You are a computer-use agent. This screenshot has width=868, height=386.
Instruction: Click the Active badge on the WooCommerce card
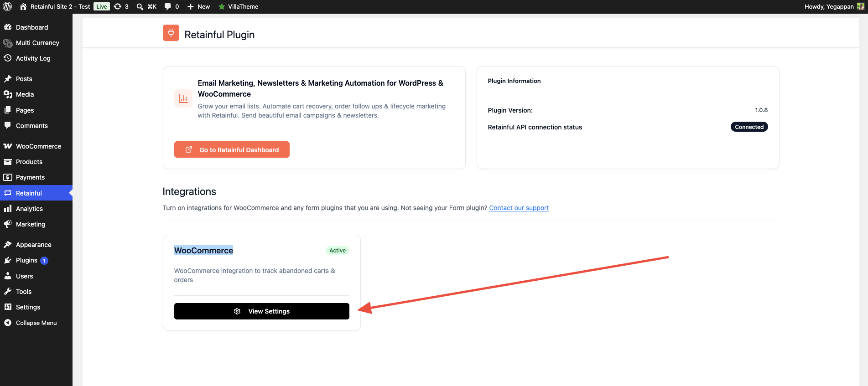338,251
